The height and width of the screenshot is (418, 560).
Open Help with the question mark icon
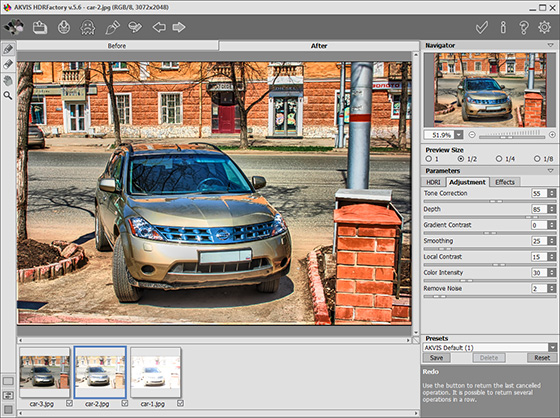[x=524, y=27]
